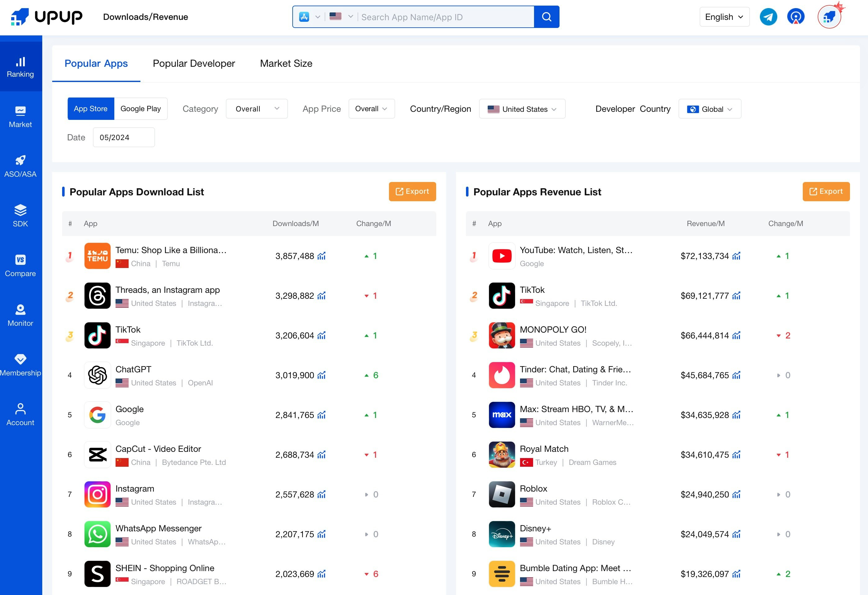Click the OpenAI developer text
868x595 pixels.
(x=200, y=383)
